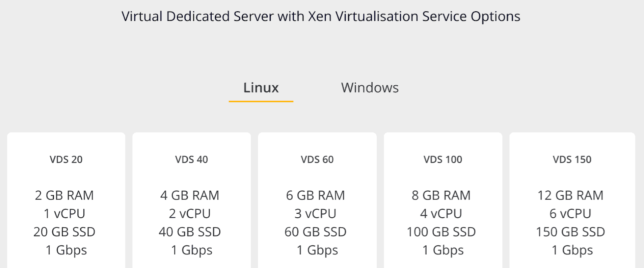Switch to the Linux tab

(261, 88)
